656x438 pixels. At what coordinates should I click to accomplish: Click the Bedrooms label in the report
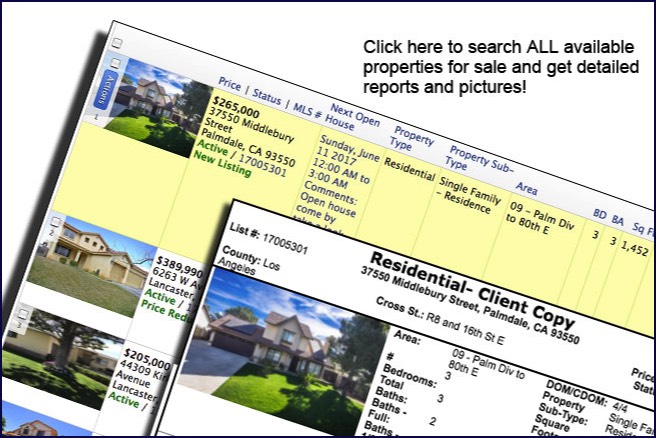[410, 375]
